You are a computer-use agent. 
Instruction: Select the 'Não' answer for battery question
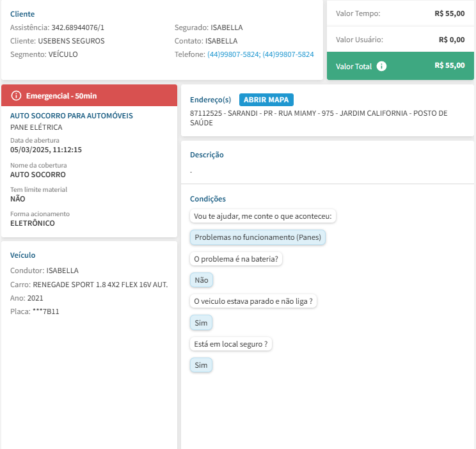(201, 280)
